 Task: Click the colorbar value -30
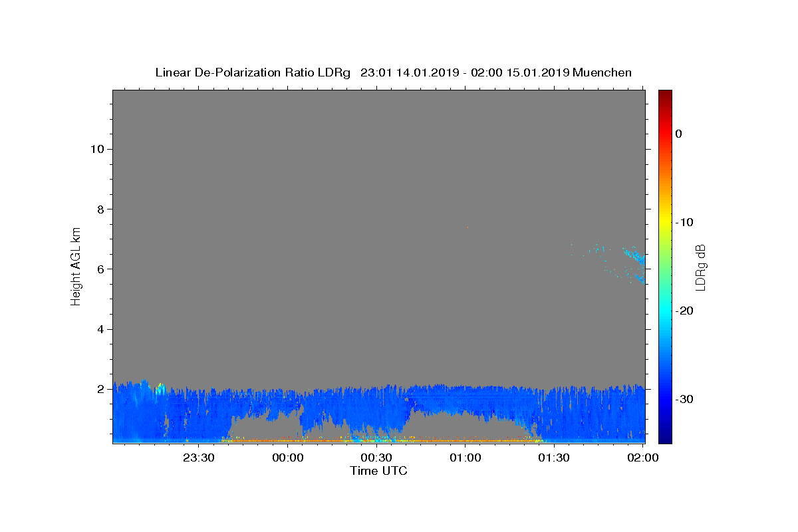[x=684, y=399]
